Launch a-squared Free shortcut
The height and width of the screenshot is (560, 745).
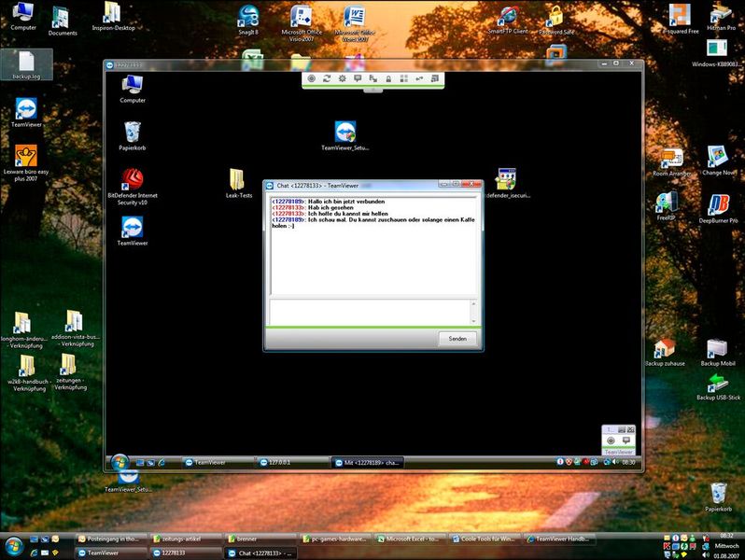tap(681, 19)
